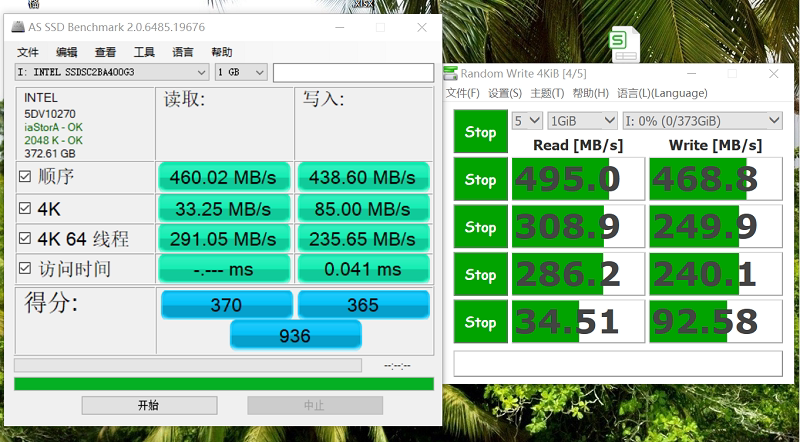Image resolution: width=800 pixels, height=442 pixels.
Task: Toggle the 4K 64 线程 test checkbox
Action: click(x=24, y=238)
